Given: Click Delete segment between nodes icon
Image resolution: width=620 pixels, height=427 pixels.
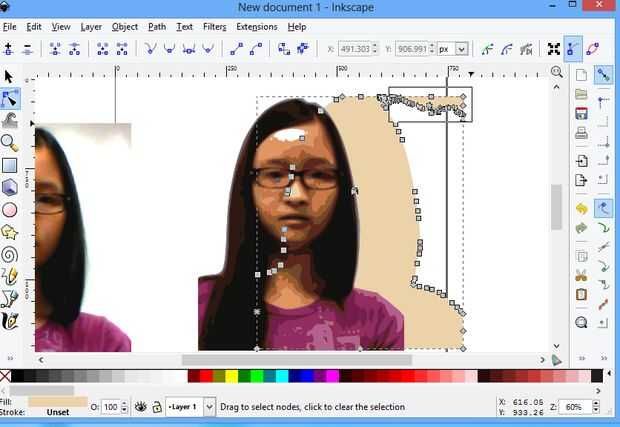Looking at the screenshot, I should tap(122, 49).
